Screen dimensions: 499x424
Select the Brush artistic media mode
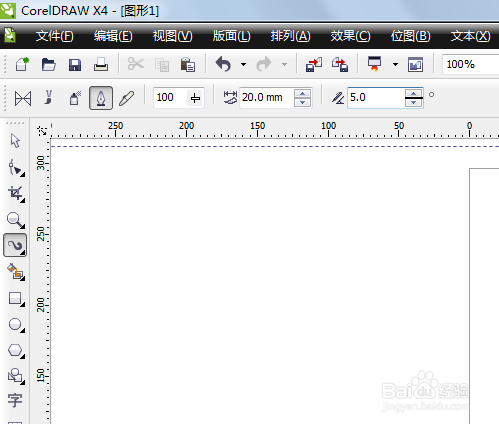point(49,98)
